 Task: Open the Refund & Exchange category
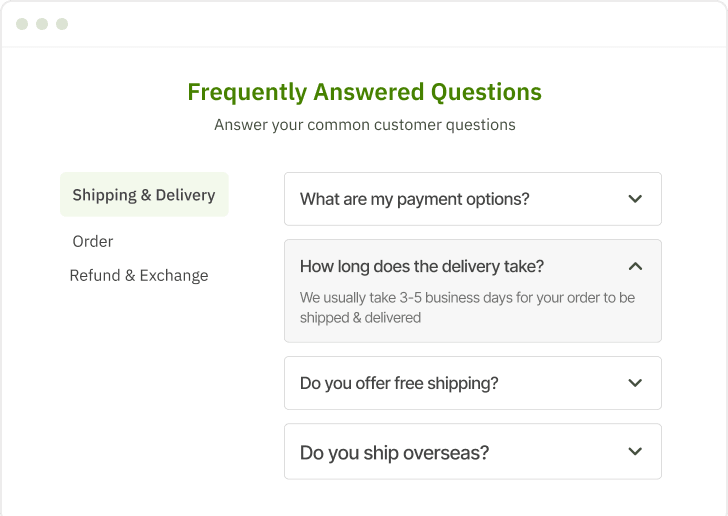click(139, 276)
